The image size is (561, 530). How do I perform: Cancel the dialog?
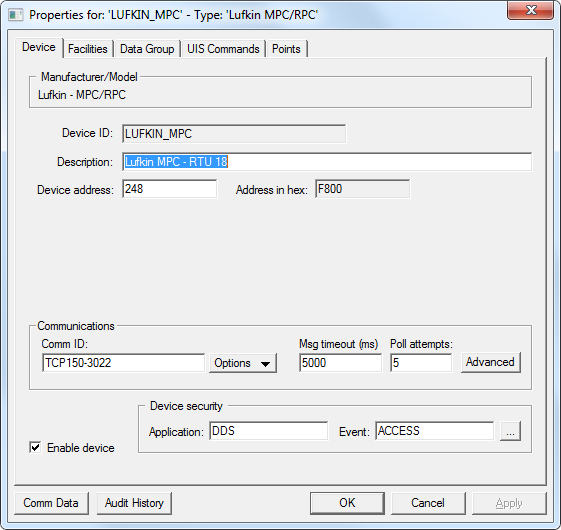click(x=428, y=503)
